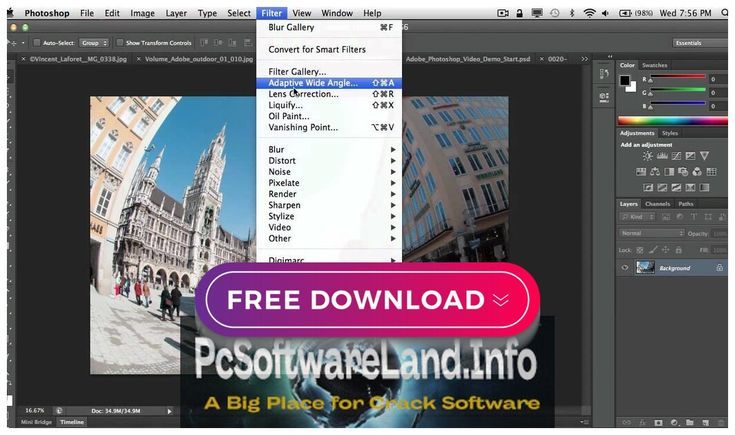Pick a color from the spectrum ramp
This screenshot has height=435, width=735.
pos(673,121)
